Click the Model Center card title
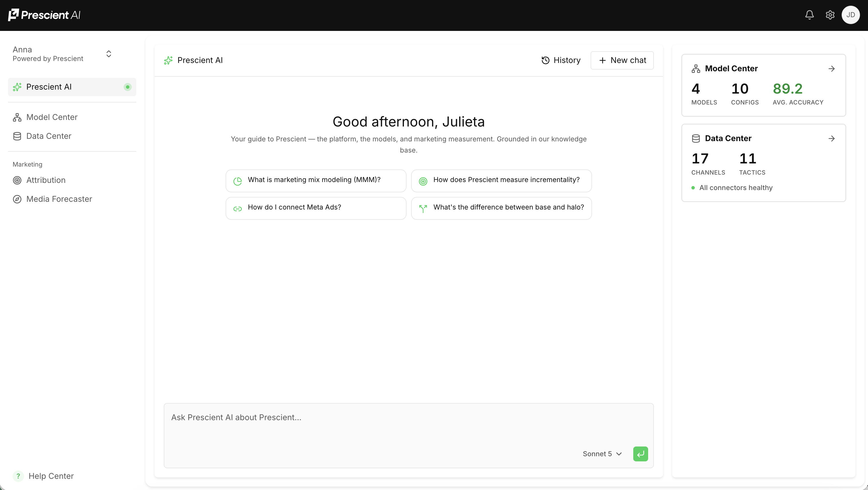Viewport: 868px width, 490px height. point(731,69)
